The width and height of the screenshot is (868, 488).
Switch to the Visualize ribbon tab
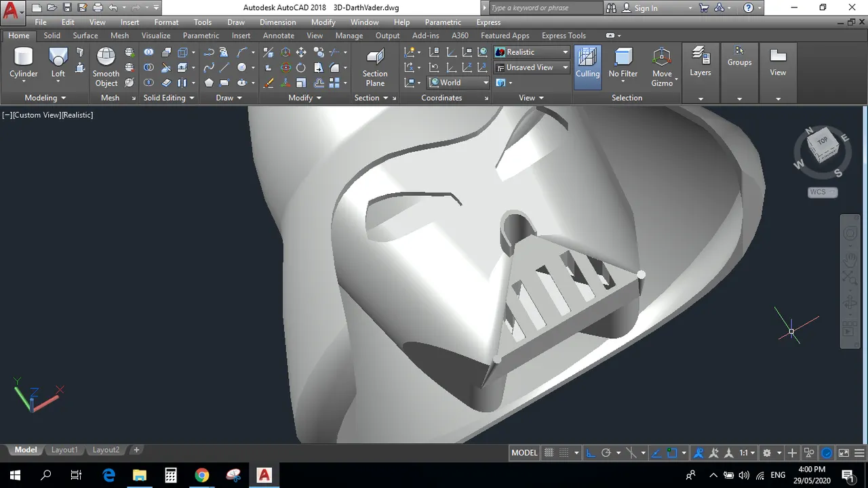click(x=156, y=36)
